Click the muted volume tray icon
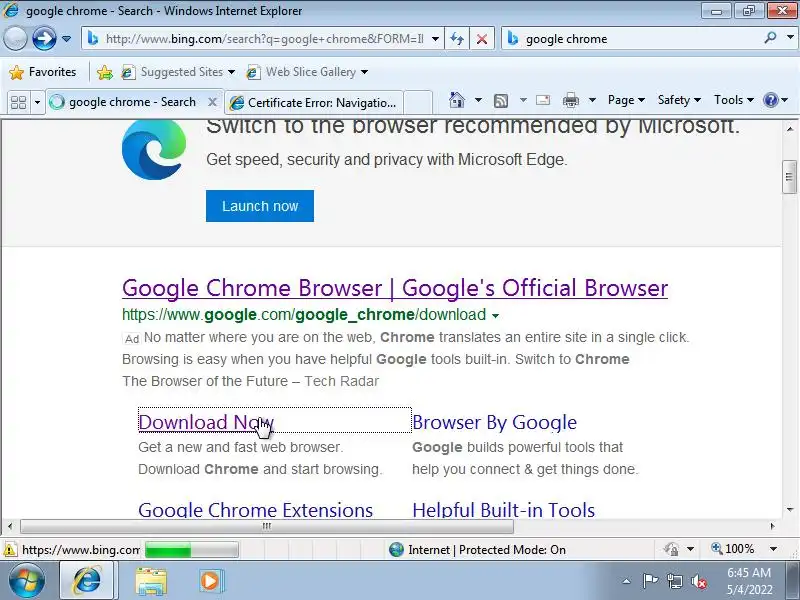This screenshot has width=800, height=600. (x=698, y=581)
